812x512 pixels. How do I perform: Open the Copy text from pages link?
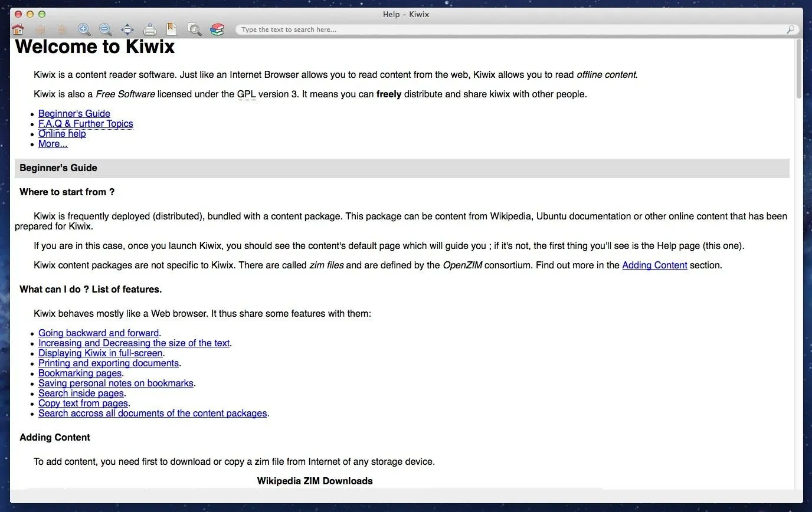[83, 403]
